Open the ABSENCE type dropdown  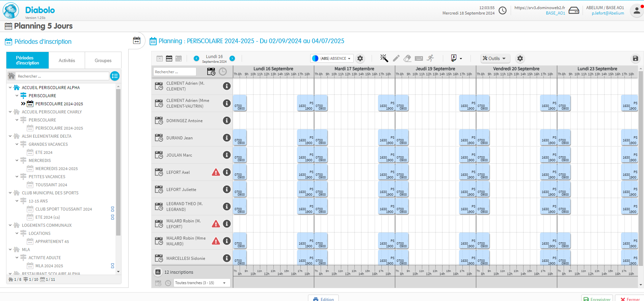click(332, 58)
